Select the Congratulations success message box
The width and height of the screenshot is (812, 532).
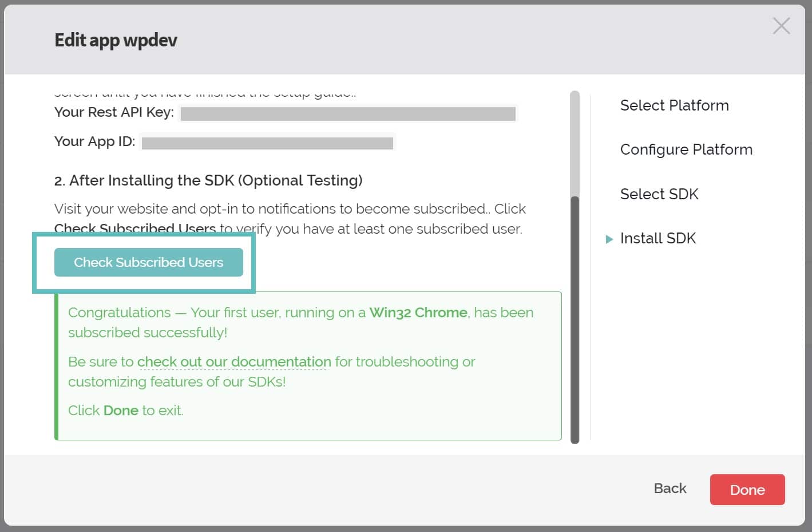pos(309,365)
